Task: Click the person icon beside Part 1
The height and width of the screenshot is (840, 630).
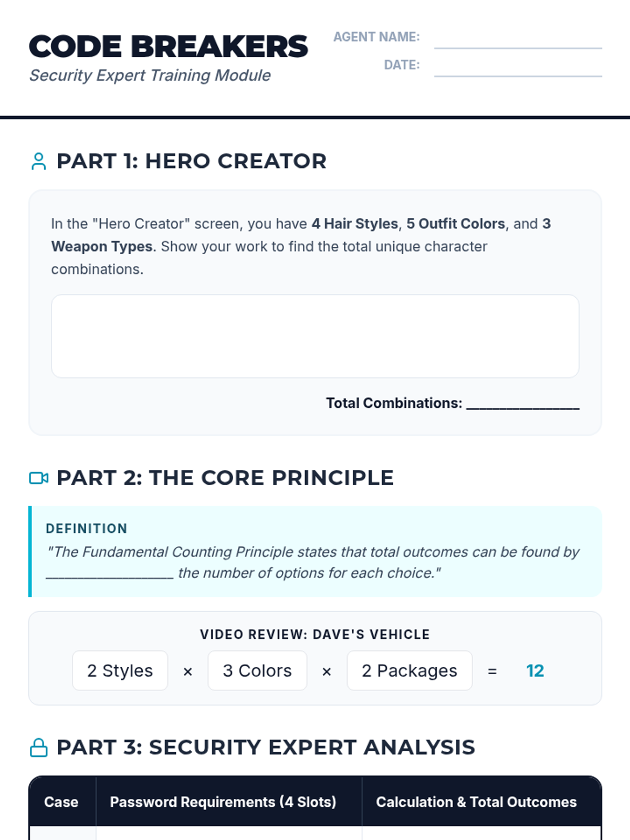Action: 38,161
